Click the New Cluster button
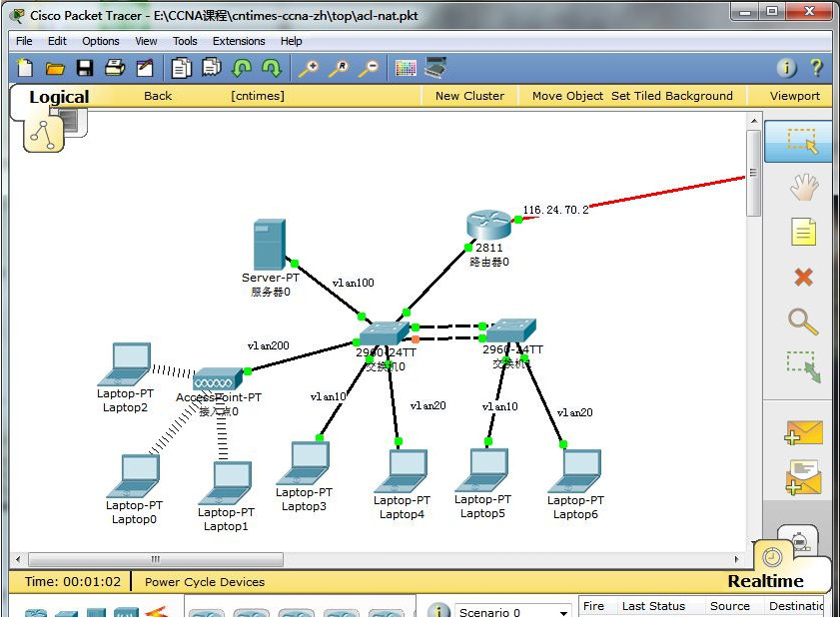840x641 pixels. (x=469, y=96)
